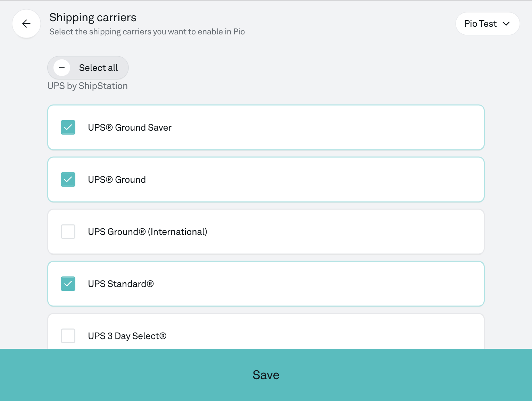
Task: Tick the UPS 3 Day Select® checkbox
Action: click(x=68, y=336)
